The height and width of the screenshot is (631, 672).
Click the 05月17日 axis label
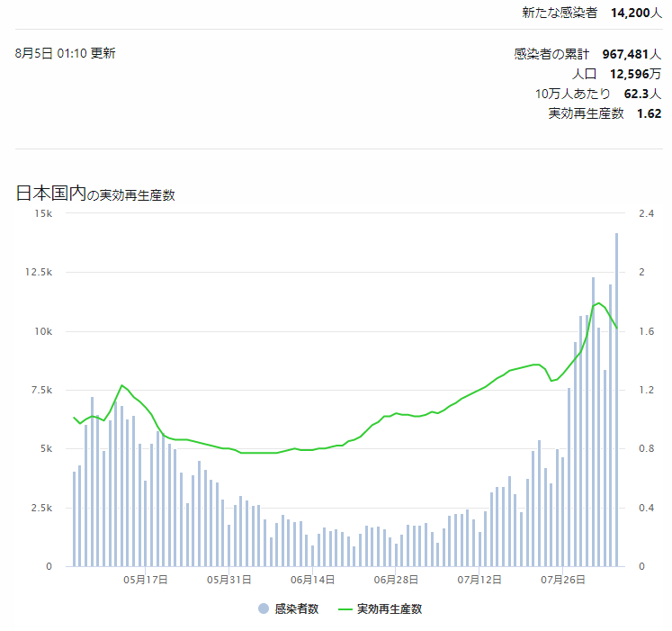tap(146, 580)
